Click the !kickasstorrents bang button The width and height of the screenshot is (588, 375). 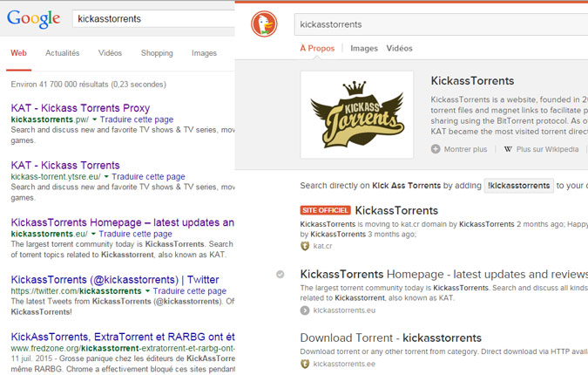click(x=519, y=186)
